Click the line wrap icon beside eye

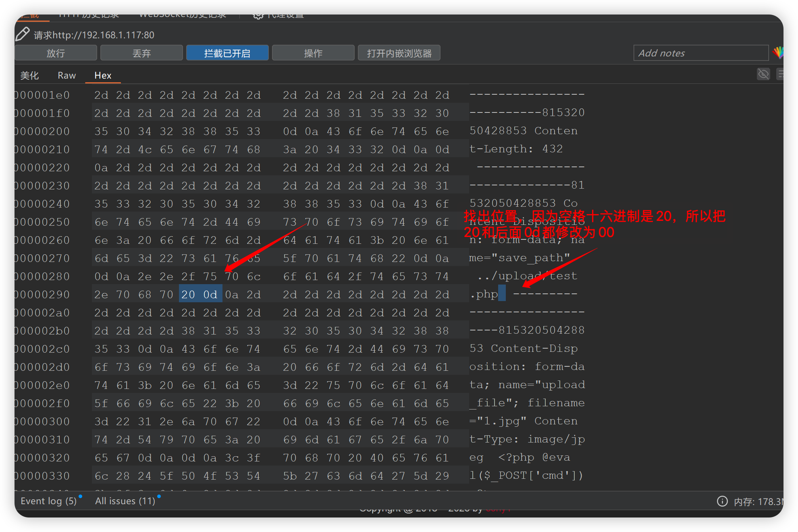point(780,74)
